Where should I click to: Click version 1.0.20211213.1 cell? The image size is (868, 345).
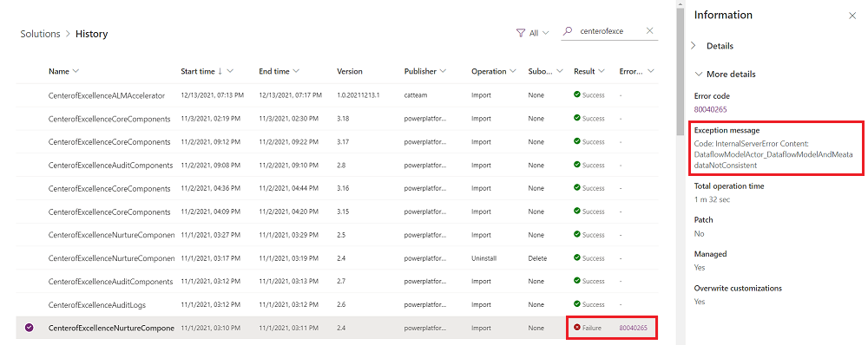point(358,95)
